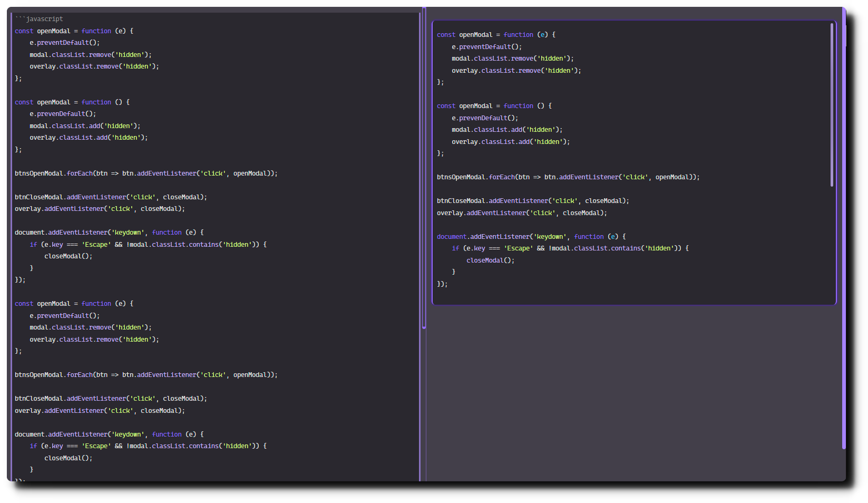Click "modal.classList.add('hidden');" in editor pane
868x503 pixels.
point(85,126)
